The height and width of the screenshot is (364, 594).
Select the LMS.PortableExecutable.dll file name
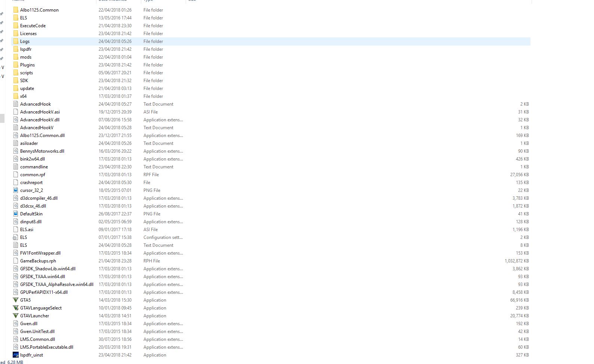coord(47,347)
